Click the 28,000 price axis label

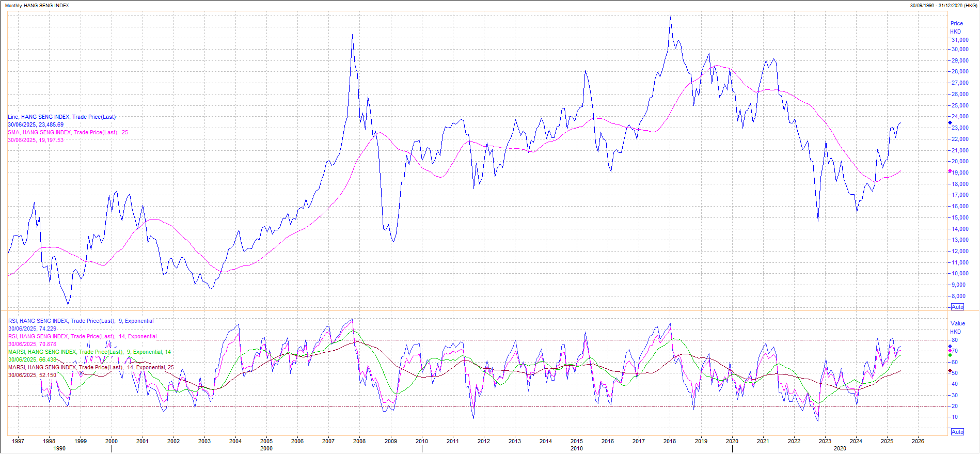(960, 72)
